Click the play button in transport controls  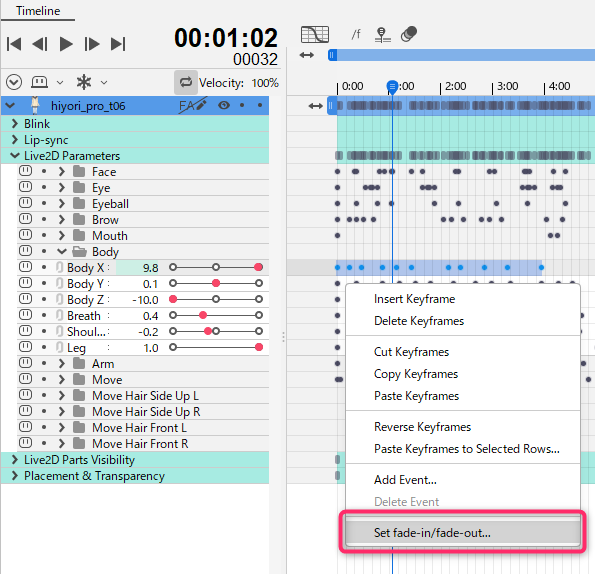[66, 44]
